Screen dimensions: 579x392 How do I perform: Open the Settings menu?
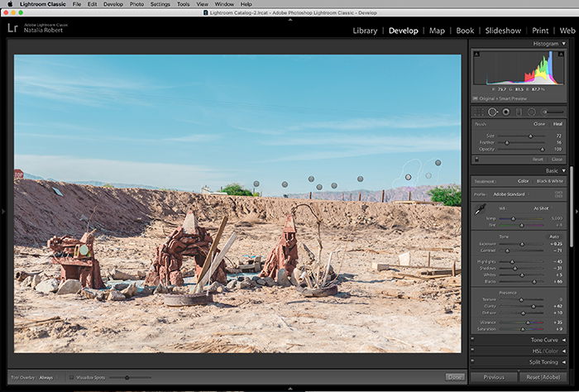click(160, 4)
